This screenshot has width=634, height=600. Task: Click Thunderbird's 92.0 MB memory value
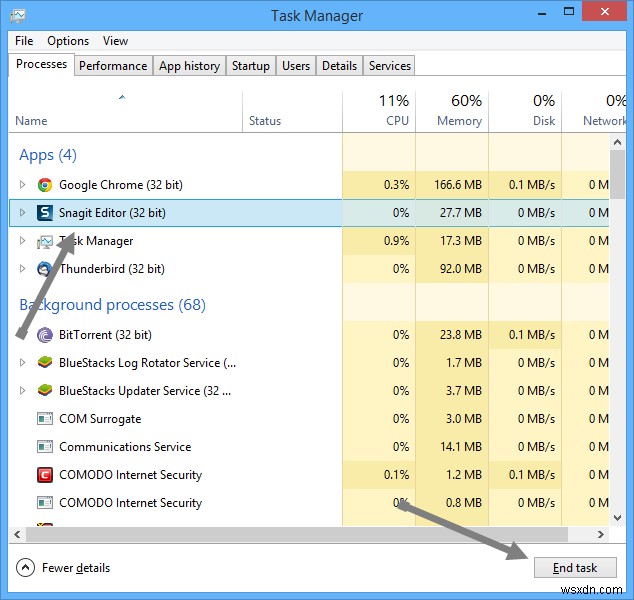coord(461,269)
